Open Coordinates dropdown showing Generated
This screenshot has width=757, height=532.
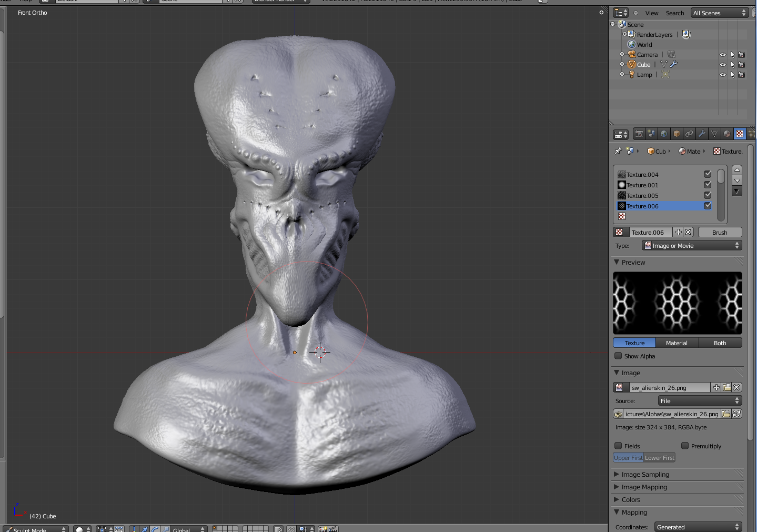click(698, 527)
